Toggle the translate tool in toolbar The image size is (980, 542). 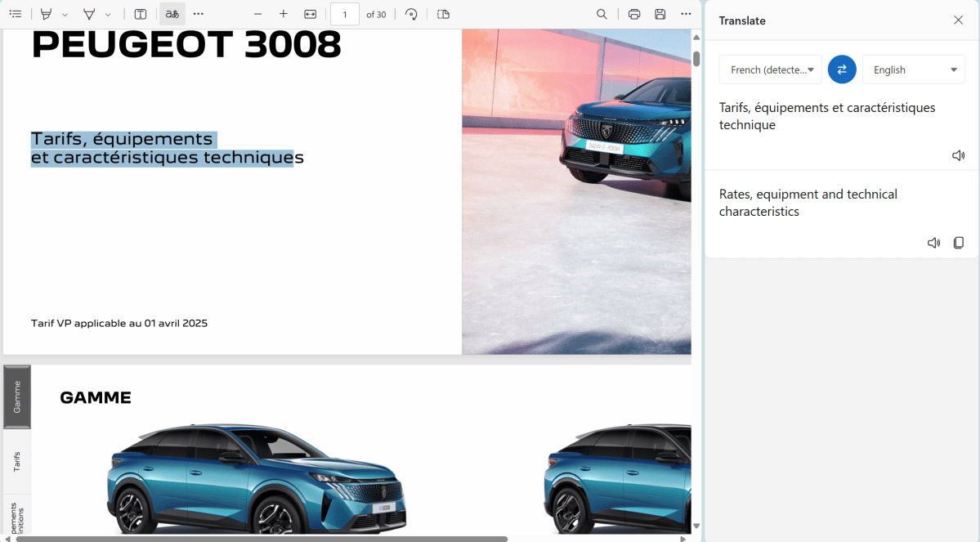click(x=172, y=14)
